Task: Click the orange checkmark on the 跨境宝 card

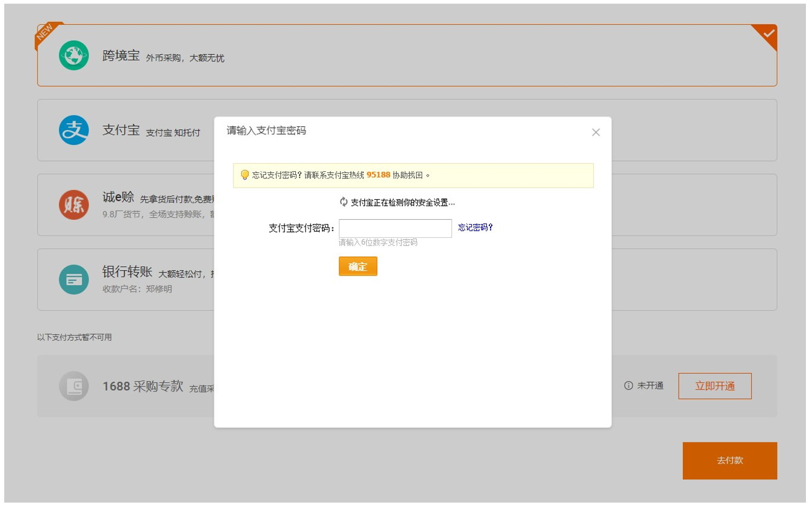Action: [x=768, y=33]
